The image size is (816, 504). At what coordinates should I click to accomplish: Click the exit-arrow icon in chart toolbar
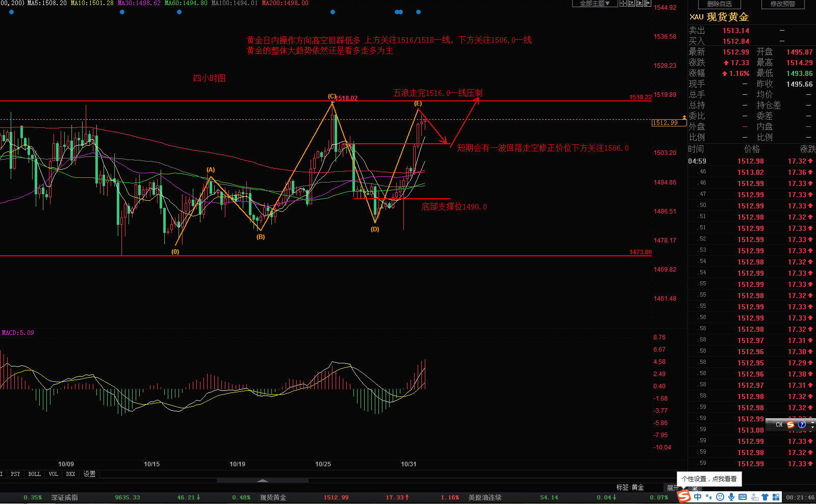click(648, 4)
